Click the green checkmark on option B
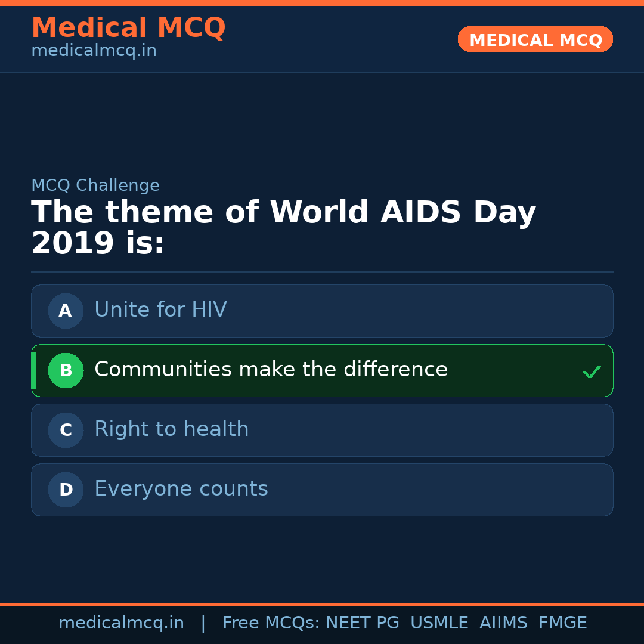This screenshot has height=644, width=644. click(592, 372)
